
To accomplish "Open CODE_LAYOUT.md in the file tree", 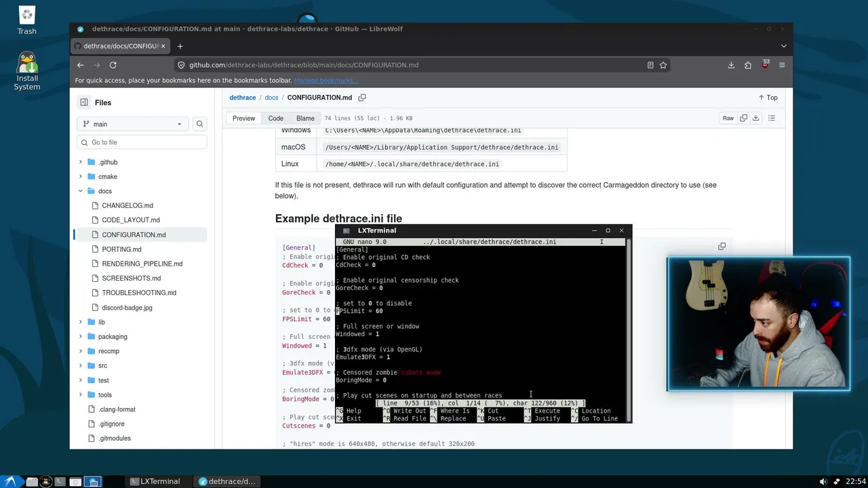I will [x=131, y=220].
